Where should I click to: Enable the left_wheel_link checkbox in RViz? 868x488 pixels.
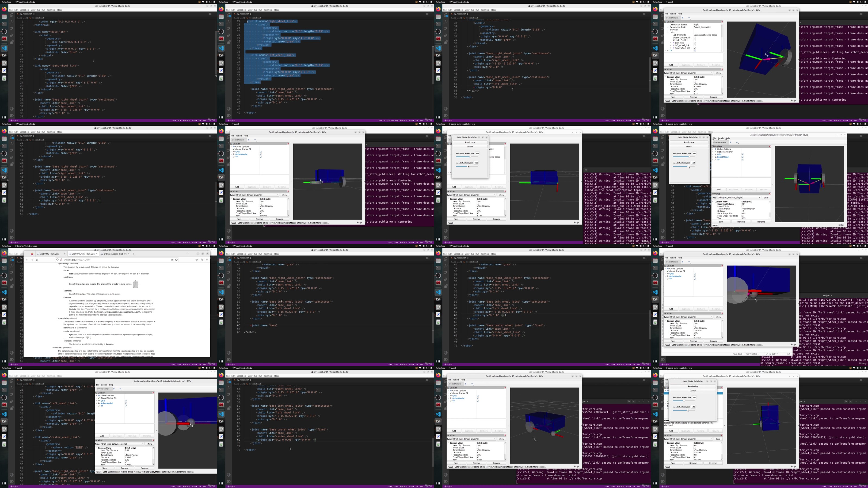pyautogui.click(x=695, y=46)
